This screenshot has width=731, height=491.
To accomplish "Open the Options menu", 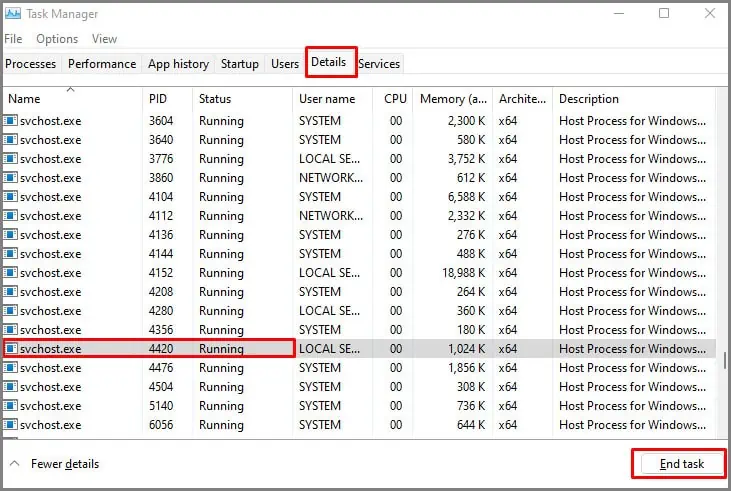I will [x=57, y=39].
